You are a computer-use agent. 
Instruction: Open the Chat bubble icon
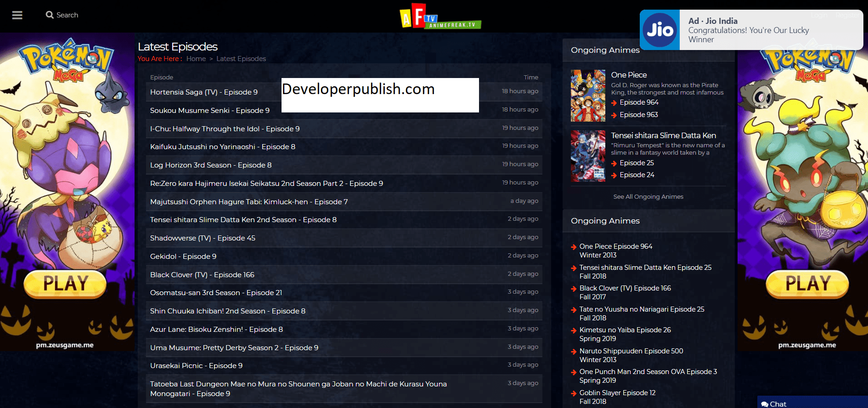coord(765,404)
